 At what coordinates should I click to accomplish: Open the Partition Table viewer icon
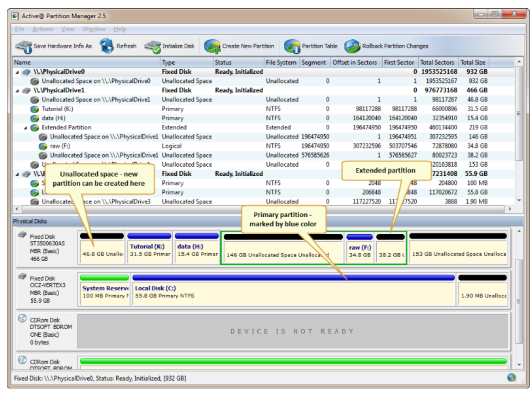pyautogui.click(x=292, y=46)
